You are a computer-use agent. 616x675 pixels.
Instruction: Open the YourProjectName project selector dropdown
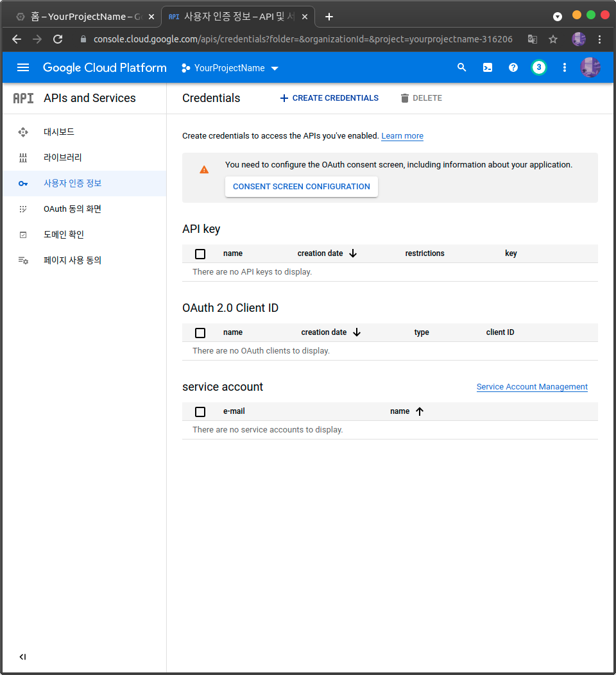tap(230, 68)
